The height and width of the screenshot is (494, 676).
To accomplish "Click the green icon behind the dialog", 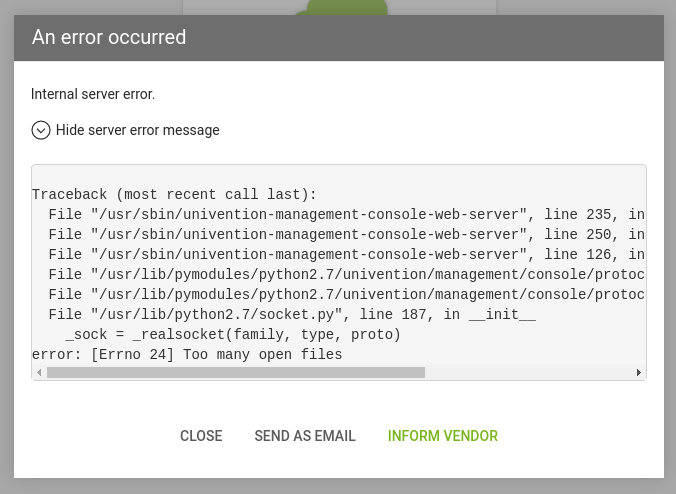I will pos(347,8).
